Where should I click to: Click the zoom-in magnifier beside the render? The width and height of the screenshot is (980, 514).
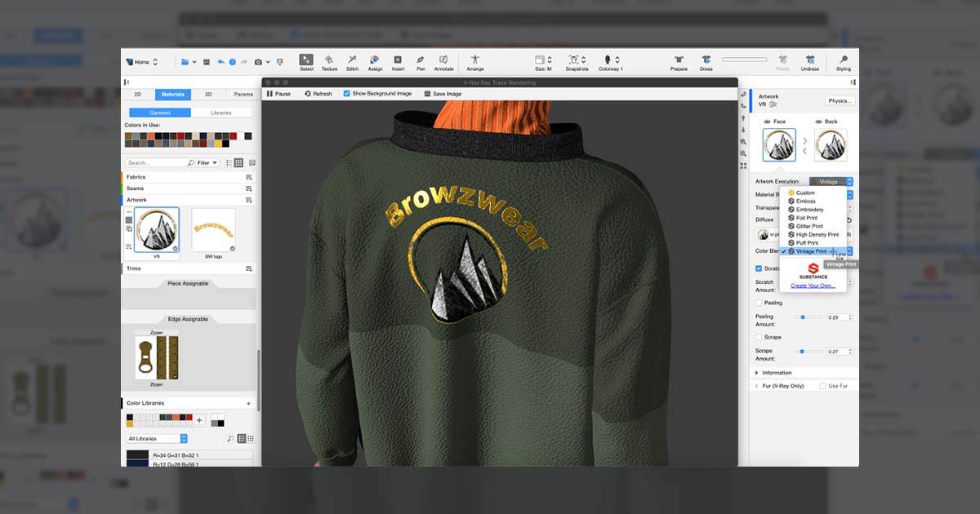(x=743, y=142)
